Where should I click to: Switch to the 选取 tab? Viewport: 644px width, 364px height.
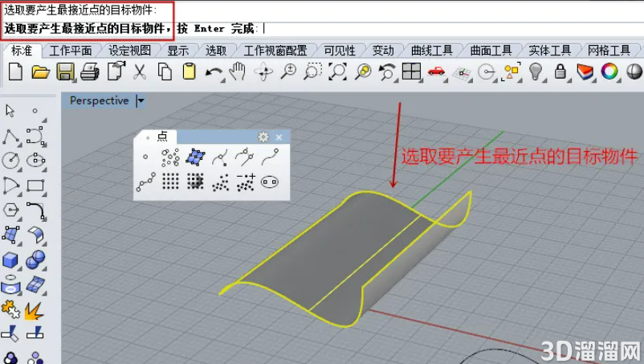click(216, 51)
